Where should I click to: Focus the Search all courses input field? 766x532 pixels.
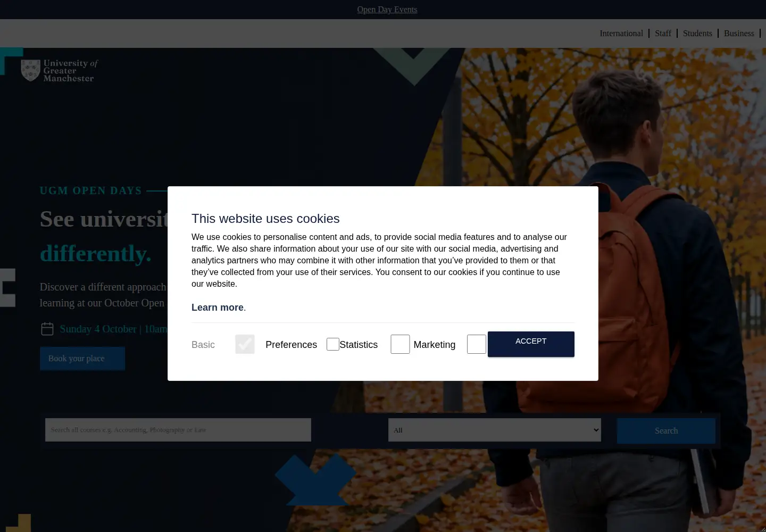[178, 430]
